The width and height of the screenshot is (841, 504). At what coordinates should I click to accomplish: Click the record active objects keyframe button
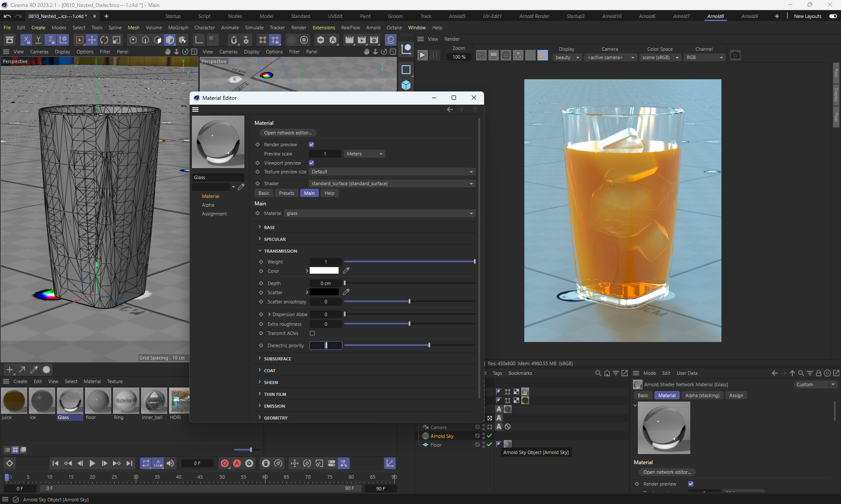(225, 463)
